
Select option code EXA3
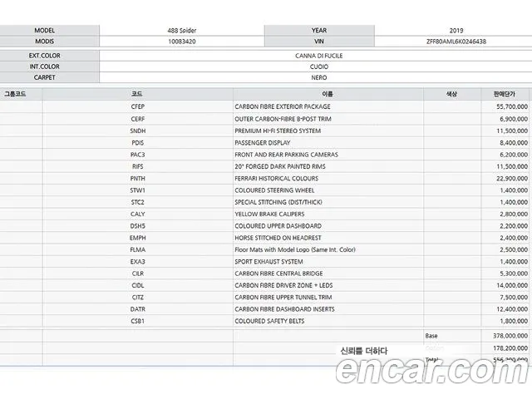coord(138,262)
